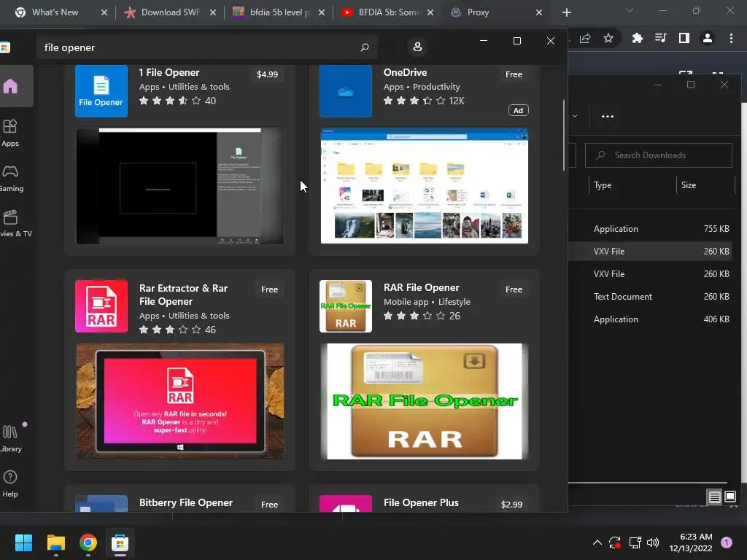Click the RAR File Opener app icon
The width and height of the screenshot is (747, 560).
(x=345, y=306)
